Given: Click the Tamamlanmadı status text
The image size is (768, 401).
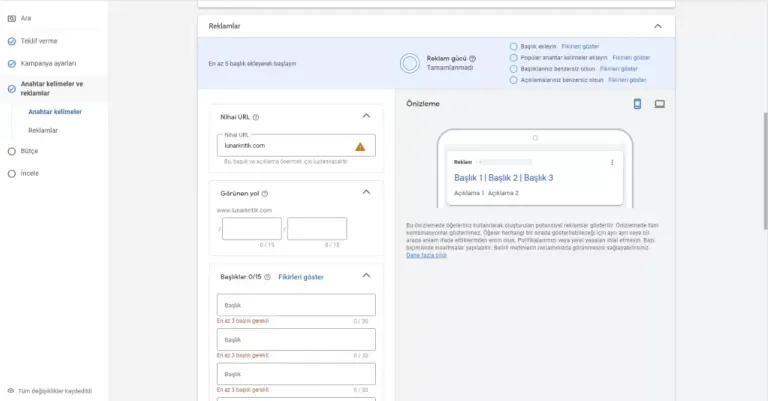Looking at the screenshot, I should [x=450, y=68].
